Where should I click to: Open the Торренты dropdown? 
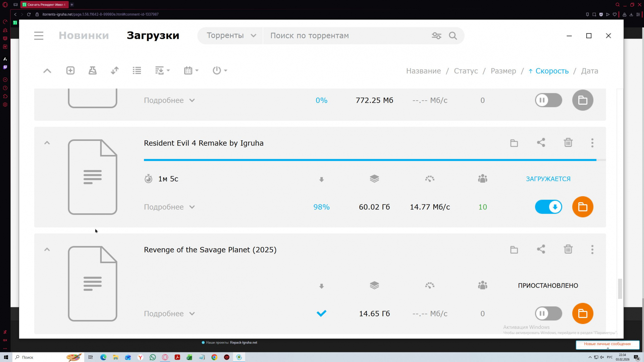pos(231,36)
